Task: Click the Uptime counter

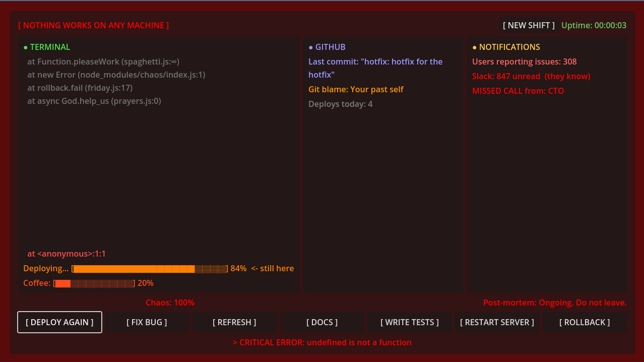Action: tap(594, 25)
